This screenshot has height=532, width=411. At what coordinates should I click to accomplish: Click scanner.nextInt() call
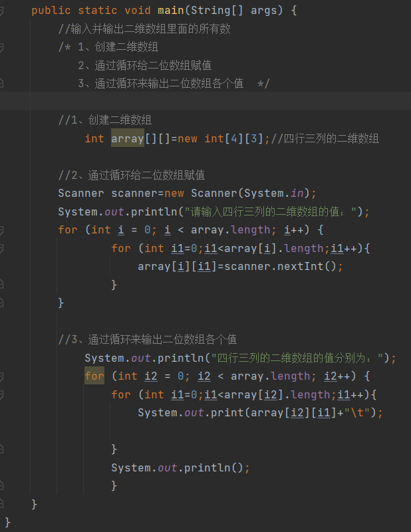coord(281,267)
